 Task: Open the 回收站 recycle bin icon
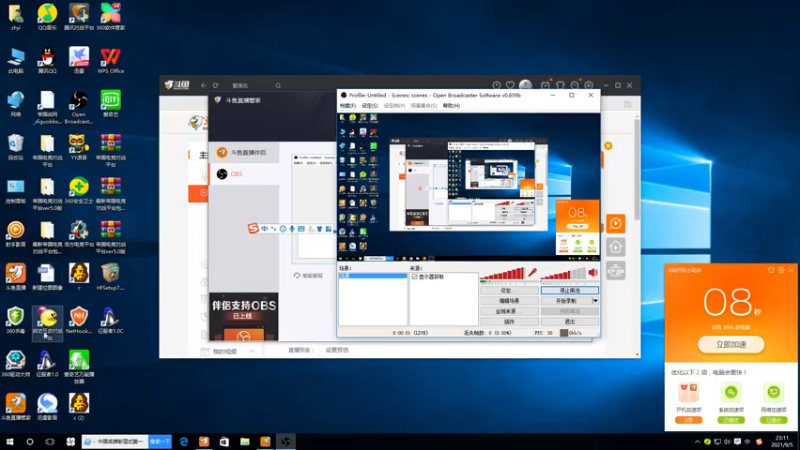click(16, 147)
